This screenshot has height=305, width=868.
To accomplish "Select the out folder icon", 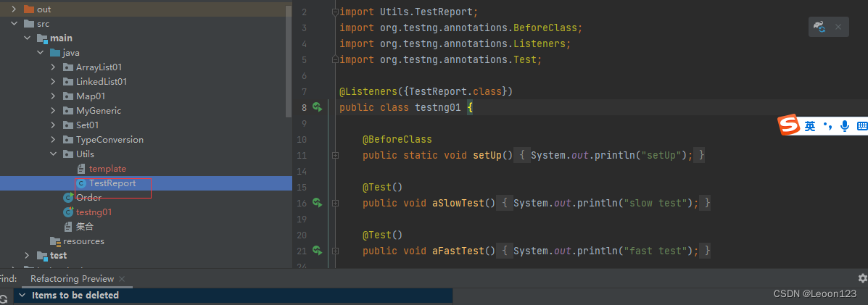I will [28, 9].
